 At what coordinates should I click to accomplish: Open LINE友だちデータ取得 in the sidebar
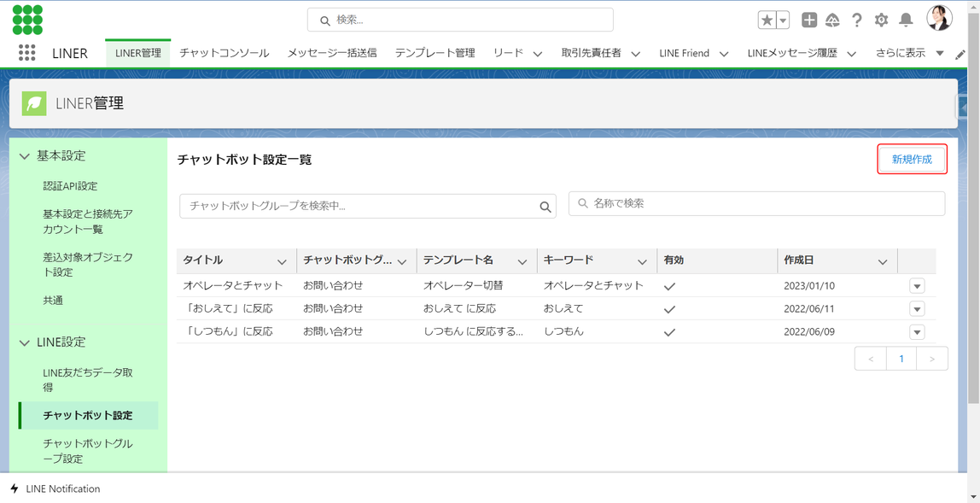[x=87, y=380]
